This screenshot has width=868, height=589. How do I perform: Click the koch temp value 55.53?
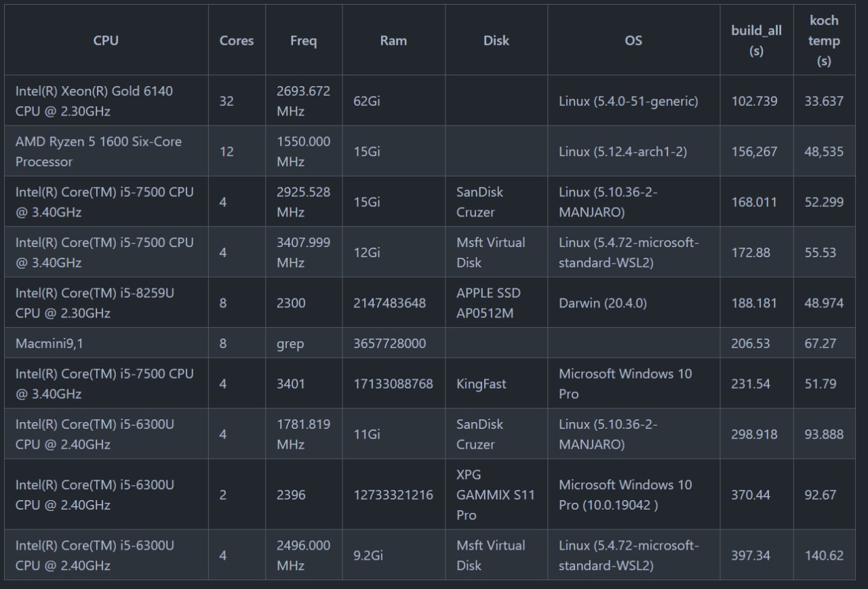pyautogui.click(x=821, y=252)
